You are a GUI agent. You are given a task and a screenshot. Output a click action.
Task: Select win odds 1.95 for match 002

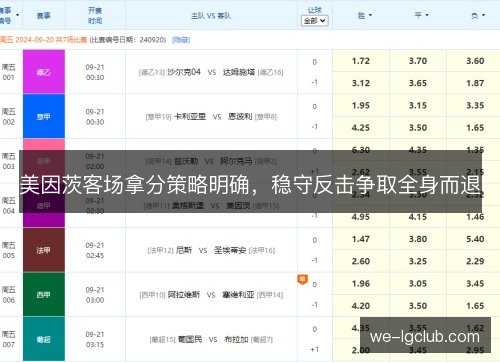tap(361, 105)
